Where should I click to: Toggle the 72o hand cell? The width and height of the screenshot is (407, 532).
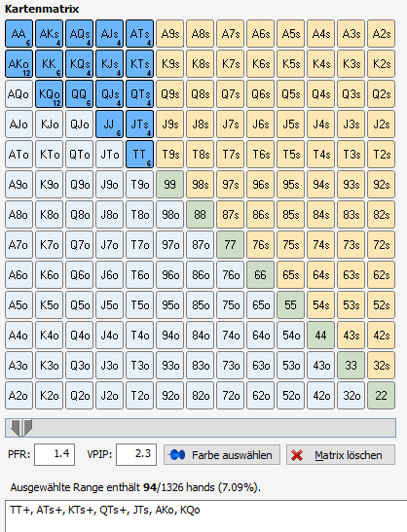point(231,396)
